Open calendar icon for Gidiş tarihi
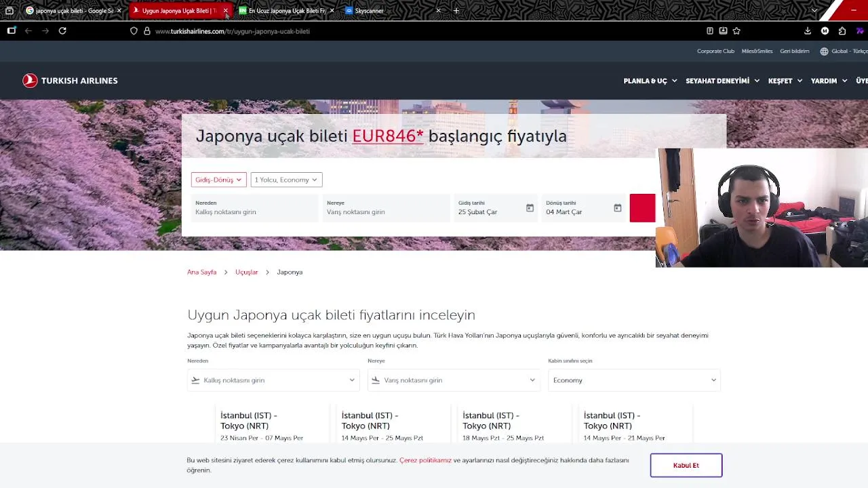 coord(530,208)
